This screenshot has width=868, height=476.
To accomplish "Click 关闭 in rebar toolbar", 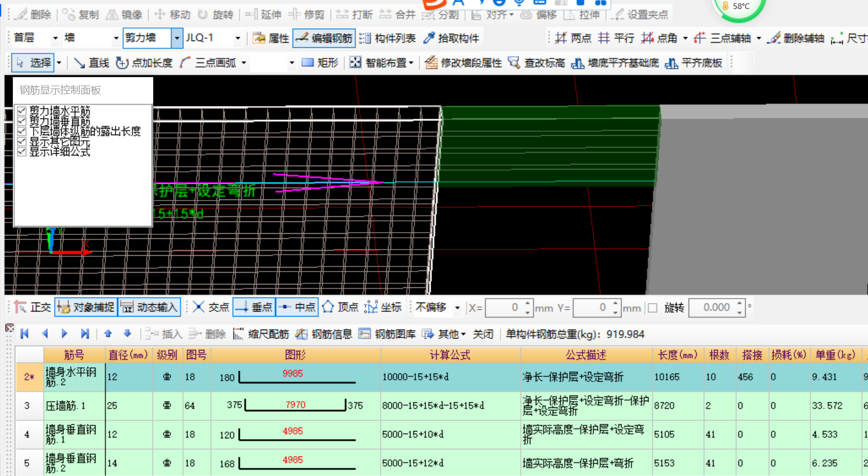I will tap(483, 334).
